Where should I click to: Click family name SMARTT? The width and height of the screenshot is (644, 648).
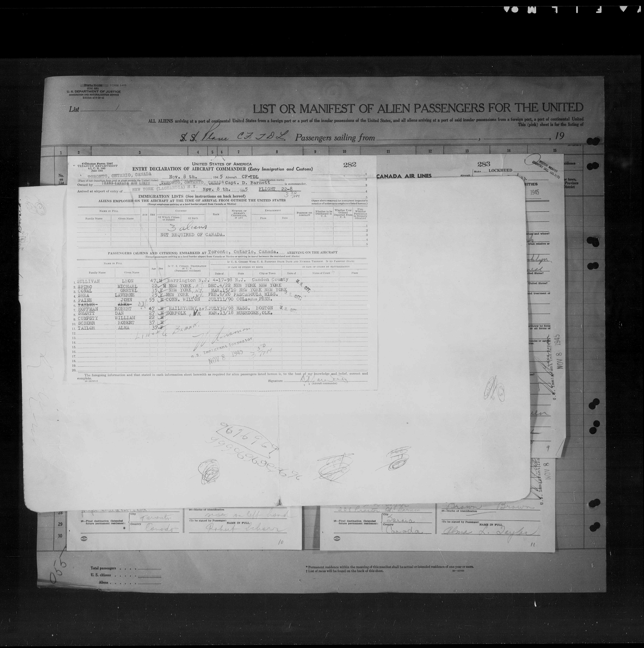[86, 314]
